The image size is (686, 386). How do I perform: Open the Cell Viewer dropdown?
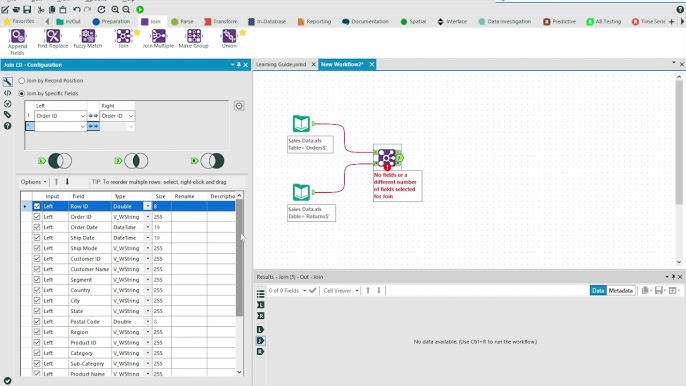pyautogui.click(x=341, y=291)
